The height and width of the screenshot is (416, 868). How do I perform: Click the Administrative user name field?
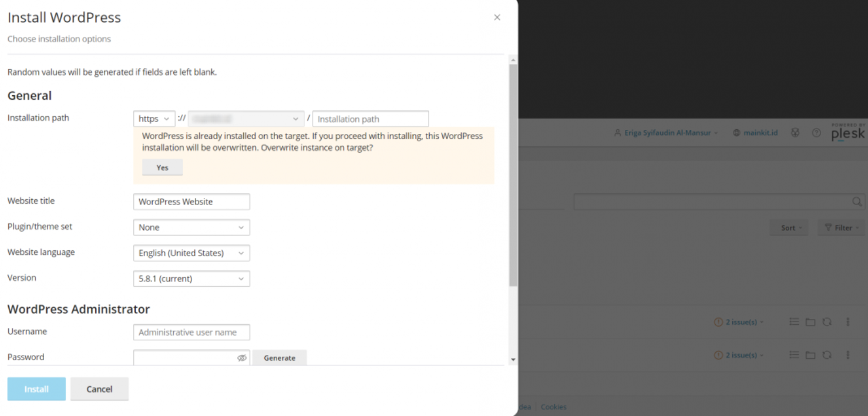click(191, 332)
